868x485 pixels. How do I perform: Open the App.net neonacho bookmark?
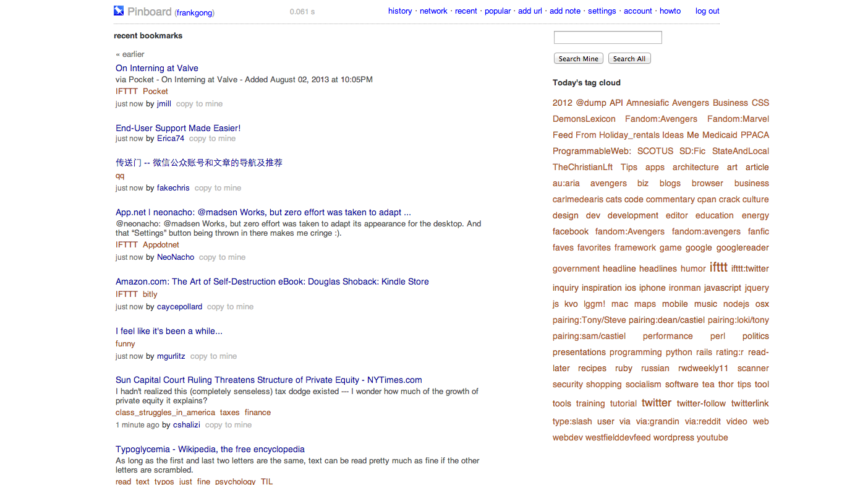(263, 212)
